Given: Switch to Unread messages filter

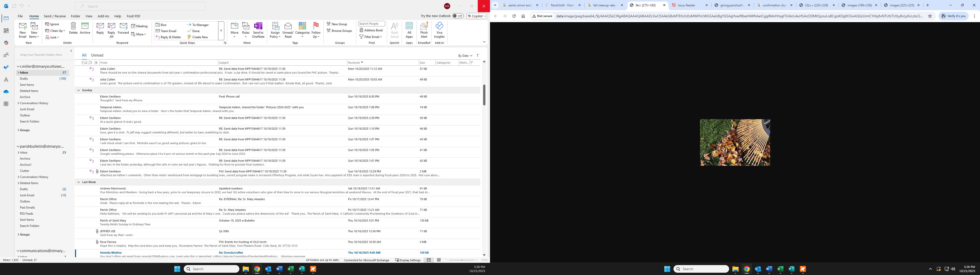Looking at the screenshot, I should tap(97, 55).
